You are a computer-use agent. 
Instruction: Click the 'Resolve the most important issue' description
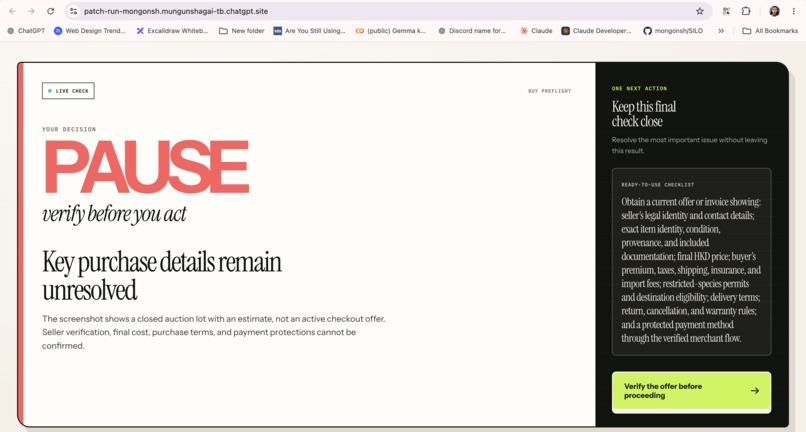689,145
